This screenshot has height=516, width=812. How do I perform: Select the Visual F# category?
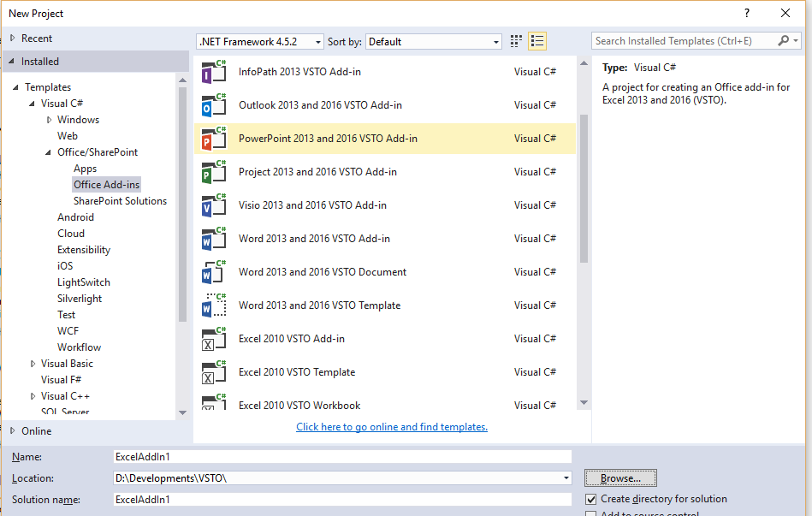pyautogui.click(x=61, y=380)
